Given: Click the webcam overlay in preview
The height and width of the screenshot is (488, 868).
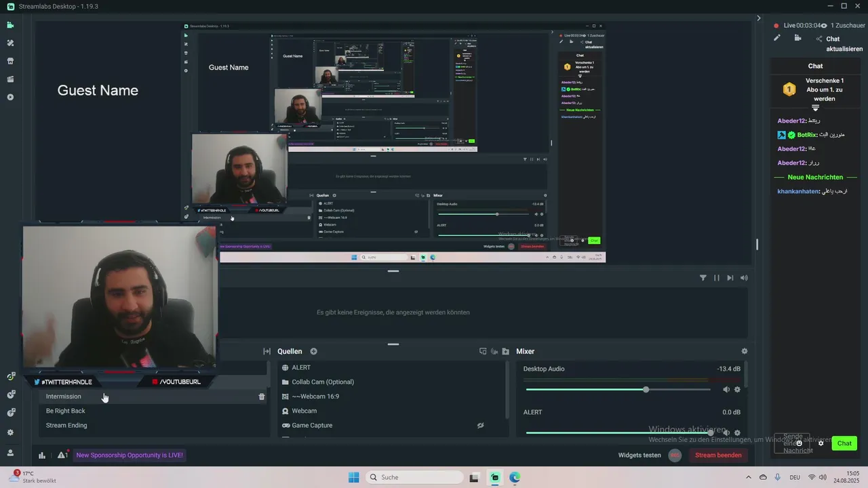Looking at the screenshot, I should pos(119,298).
